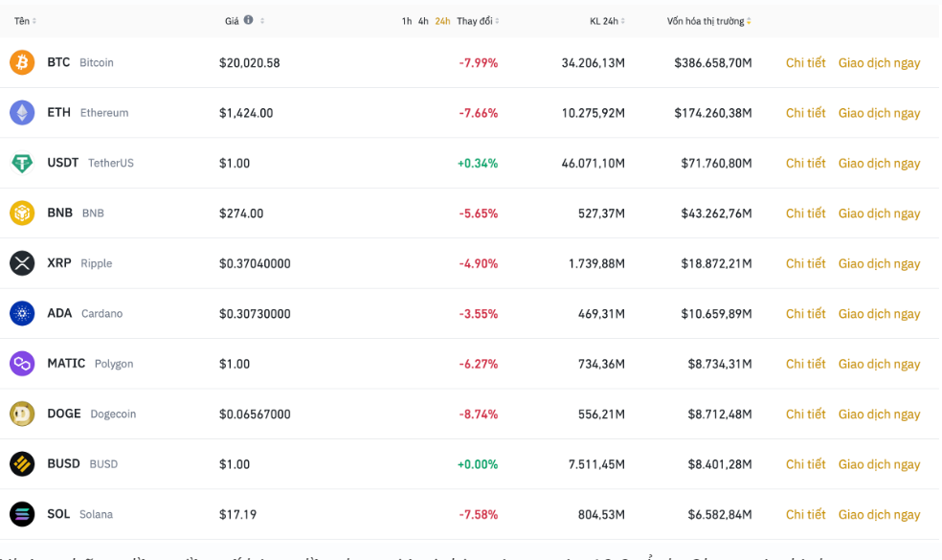Click the DOGE ticker name
942x560 pixels.
(64, 414)
